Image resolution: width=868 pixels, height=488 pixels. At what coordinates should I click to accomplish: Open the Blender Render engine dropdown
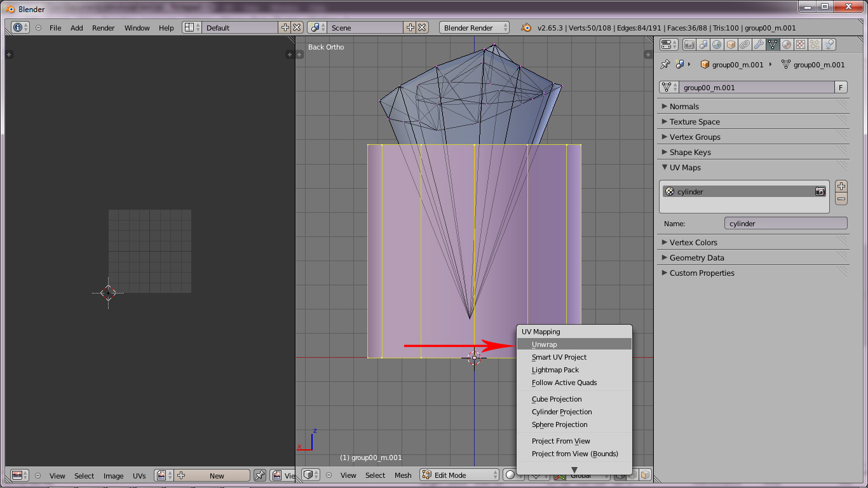(x=474, y=28)
